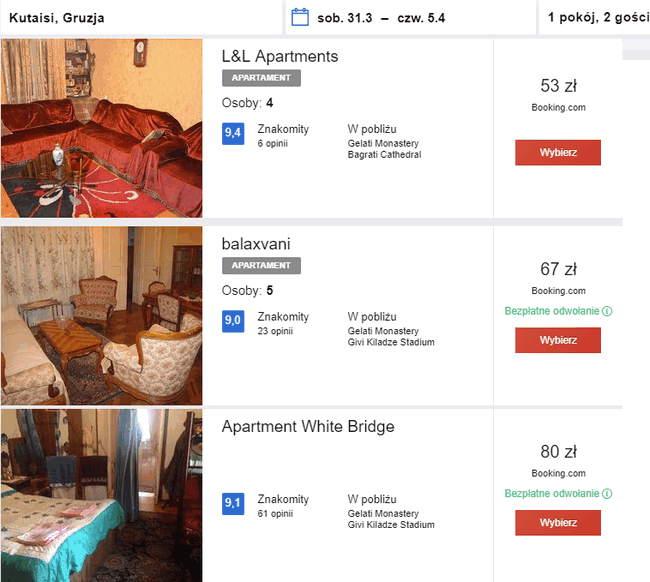650x582 pixels.
Task: Pick Apartment White Bridge via Wybierz
Action: pyautogui.click(x=558, y=523)
